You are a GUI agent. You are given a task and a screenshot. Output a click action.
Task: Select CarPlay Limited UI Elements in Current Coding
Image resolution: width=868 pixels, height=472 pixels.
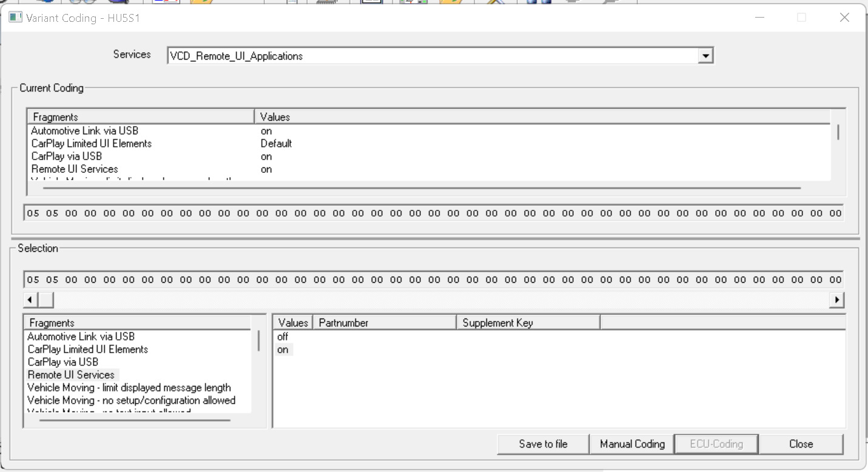(92, 143)
